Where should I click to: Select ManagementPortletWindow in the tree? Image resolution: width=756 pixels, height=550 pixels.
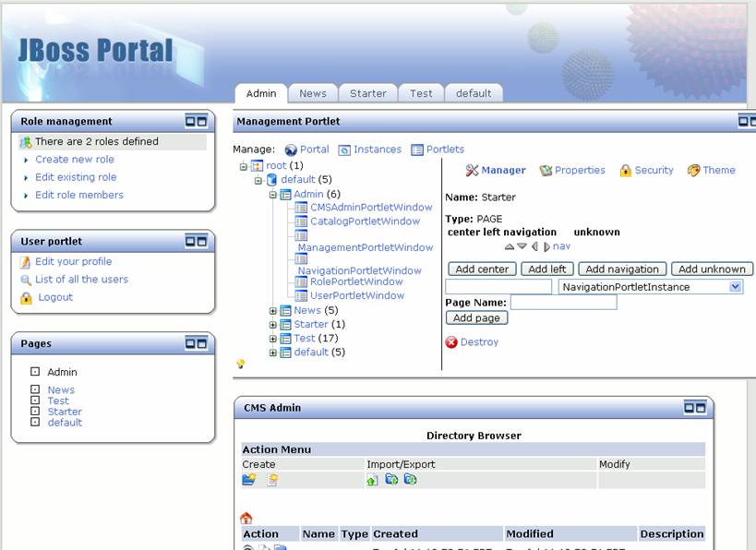[x=366, y=247]
